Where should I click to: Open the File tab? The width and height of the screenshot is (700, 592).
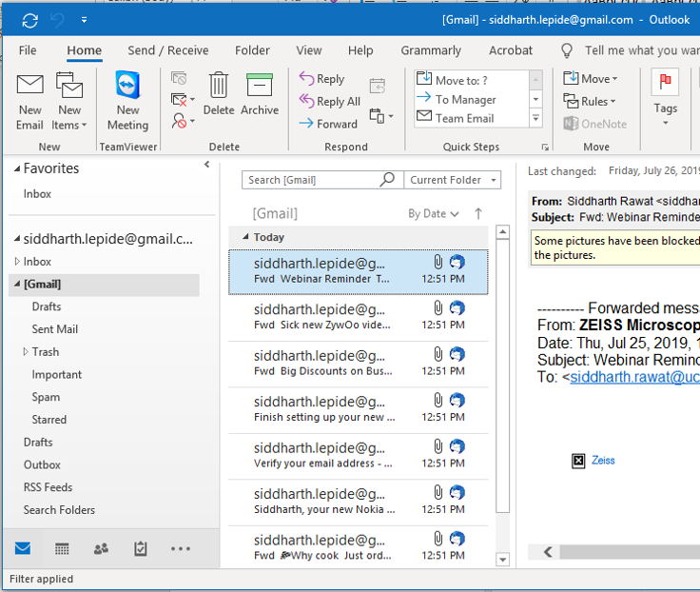28,50
